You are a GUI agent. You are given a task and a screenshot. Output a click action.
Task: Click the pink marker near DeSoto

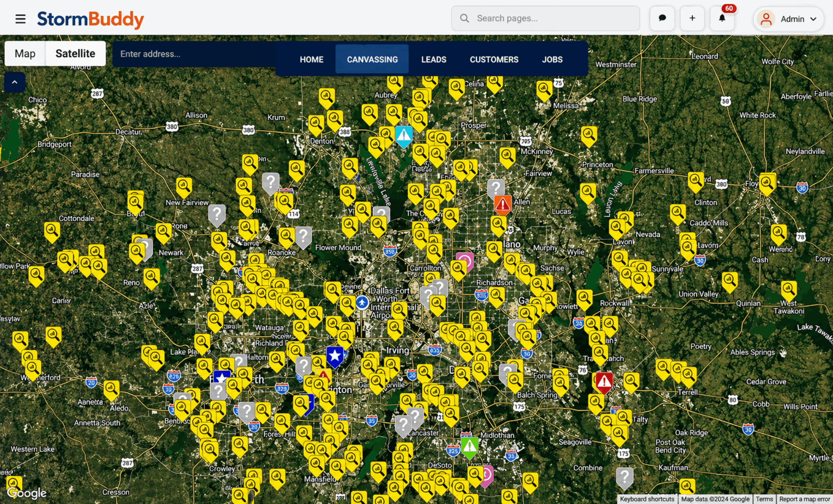click(488, 475)
